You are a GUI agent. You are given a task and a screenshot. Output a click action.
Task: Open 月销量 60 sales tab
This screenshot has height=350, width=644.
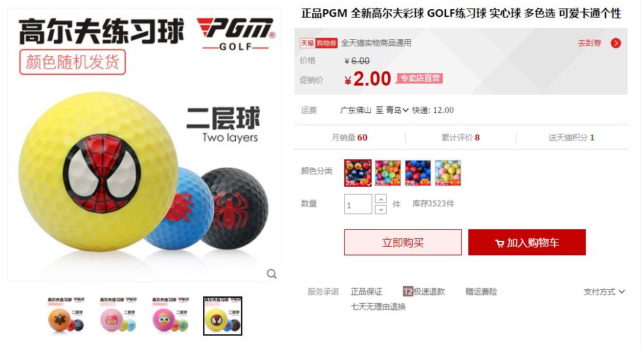tap(349, 138)
